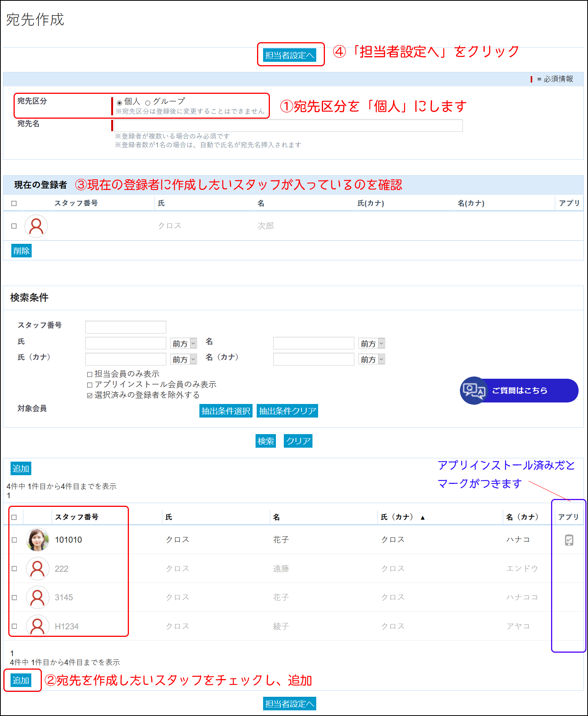The width and height of the screenshot is (588, 716).
Task: Click the avatar icon for staff 3145
Action: [x=38, y=597]
